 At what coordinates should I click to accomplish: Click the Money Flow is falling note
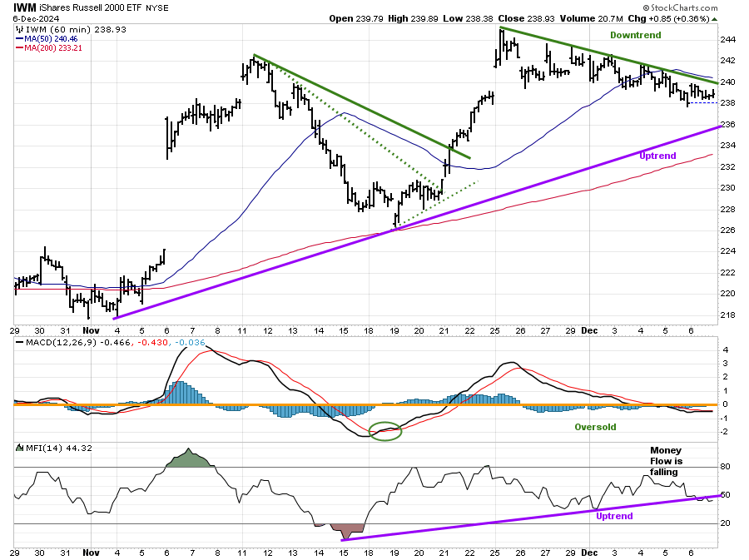point(666,461)
